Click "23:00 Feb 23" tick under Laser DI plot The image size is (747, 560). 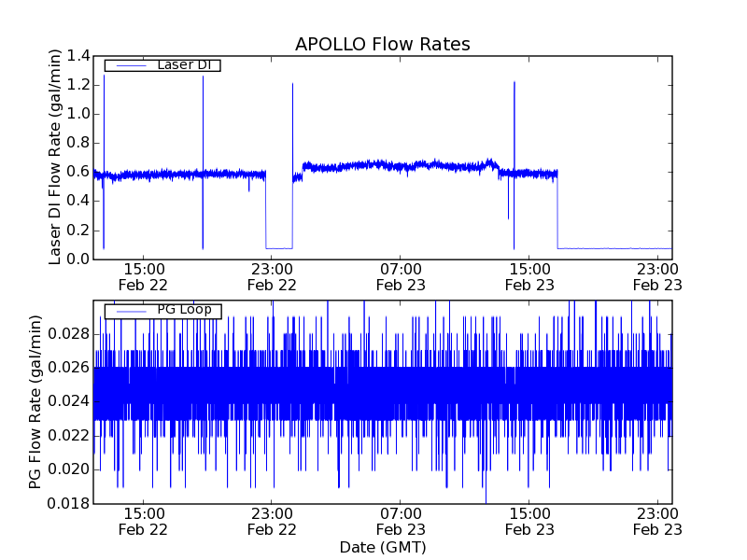coord(657,277)
